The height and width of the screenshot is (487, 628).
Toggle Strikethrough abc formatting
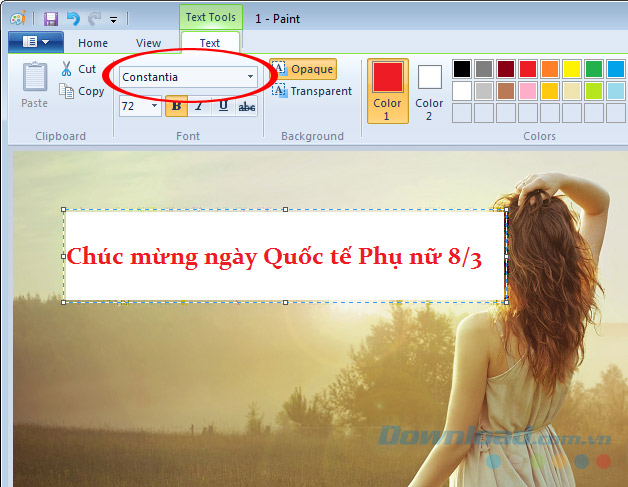coord(246,107)
